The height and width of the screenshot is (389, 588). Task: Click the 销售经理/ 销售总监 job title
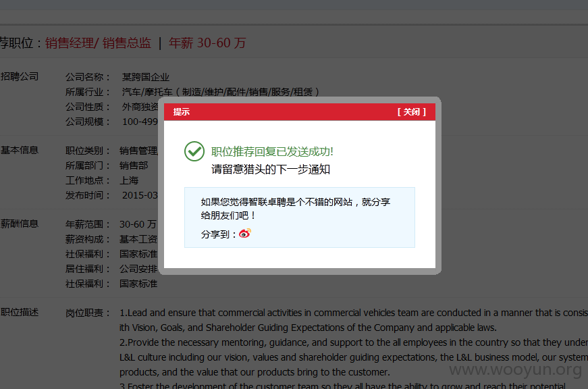99,43
